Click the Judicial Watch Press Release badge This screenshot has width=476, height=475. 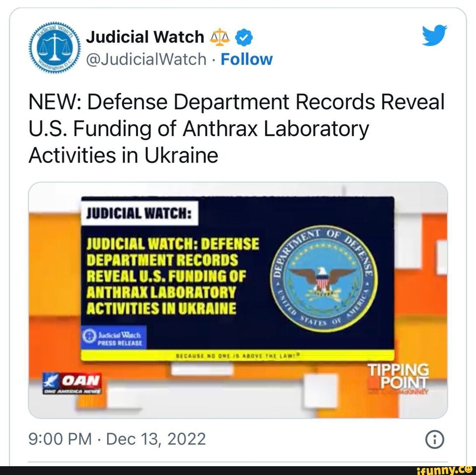pyautogui.click(x=114, y=338)
